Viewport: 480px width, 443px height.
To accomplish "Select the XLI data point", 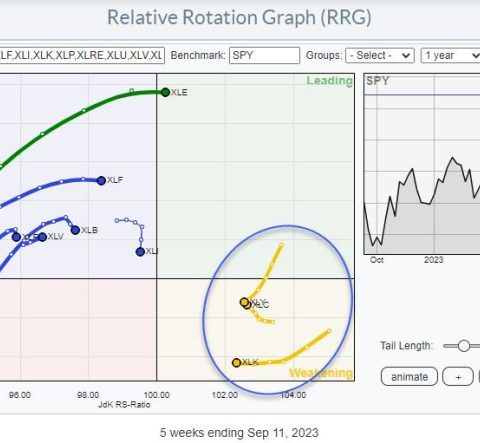I will click(140, 252).
